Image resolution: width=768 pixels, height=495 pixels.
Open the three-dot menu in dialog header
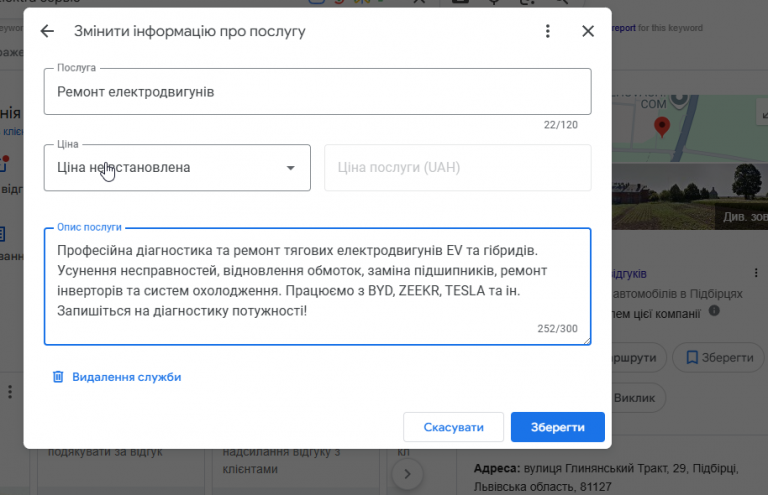coord(548,31)
